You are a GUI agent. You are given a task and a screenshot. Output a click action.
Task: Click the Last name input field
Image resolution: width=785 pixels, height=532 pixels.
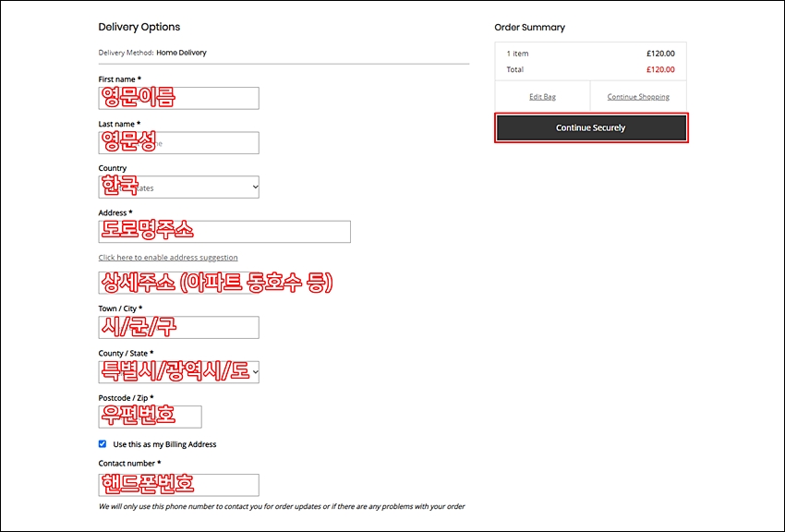[x=179, y=142]
